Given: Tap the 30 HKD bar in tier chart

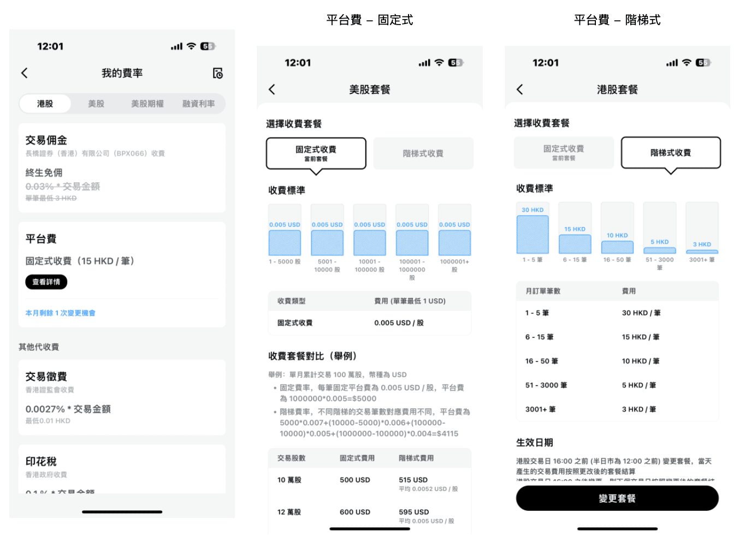Looking at the screenshot, I should point(533,234).
